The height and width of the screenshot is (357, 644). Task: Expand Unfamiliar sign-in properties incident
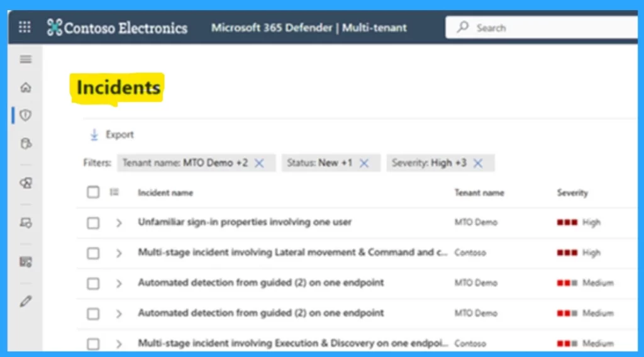(119, 223)
